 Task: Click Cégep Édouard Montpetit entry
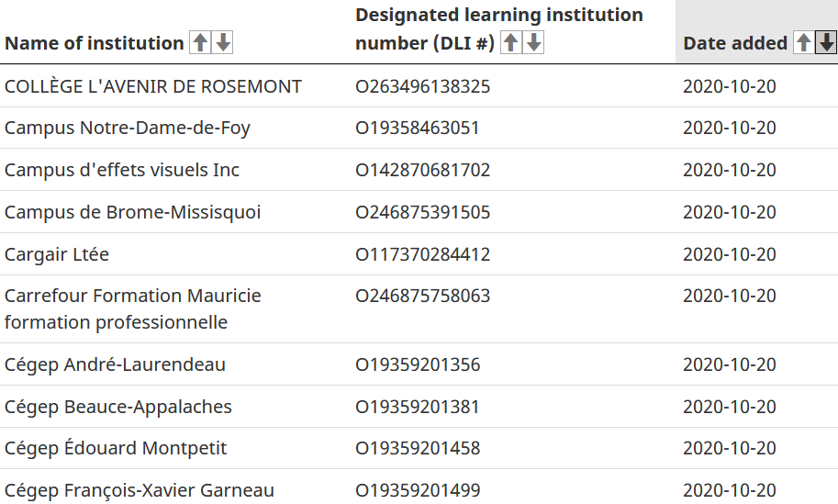pos(116,448)
